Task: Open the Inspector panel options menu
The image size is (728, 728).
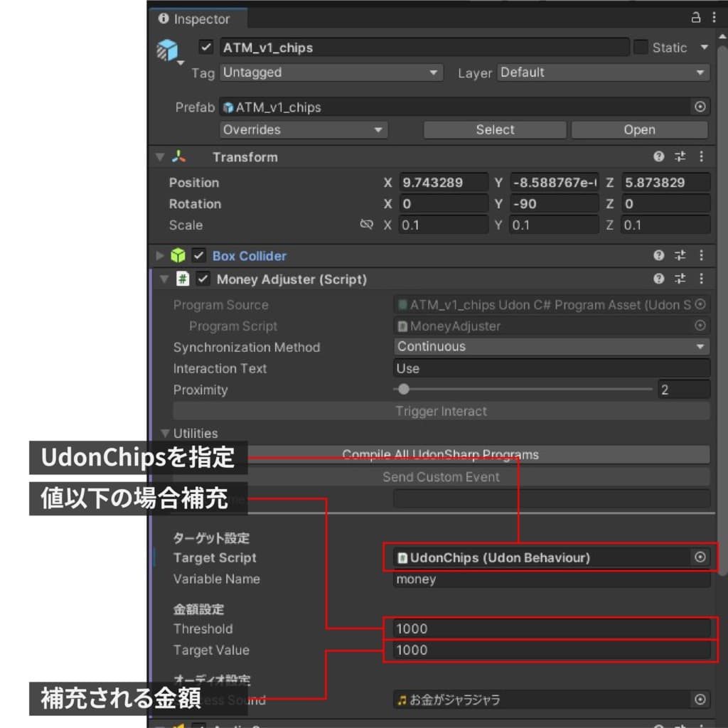Action: [x=714, y=18]
